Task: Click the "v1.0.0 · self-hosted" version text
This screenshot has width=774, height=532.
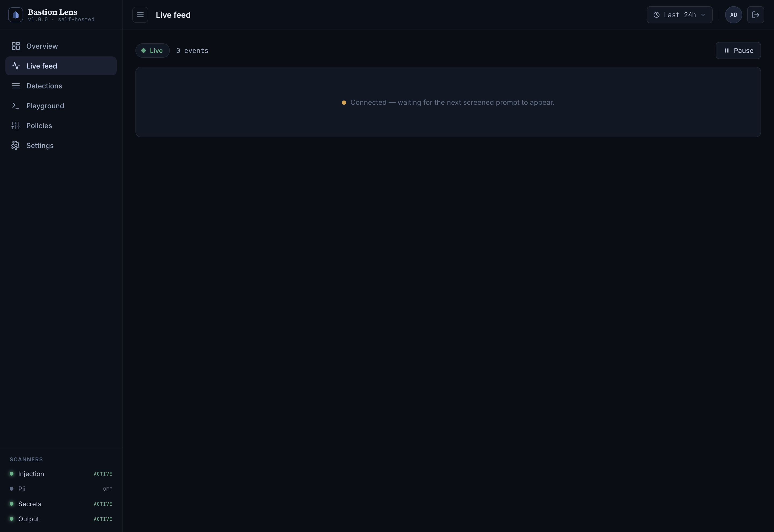Action: tap(61, 20)
